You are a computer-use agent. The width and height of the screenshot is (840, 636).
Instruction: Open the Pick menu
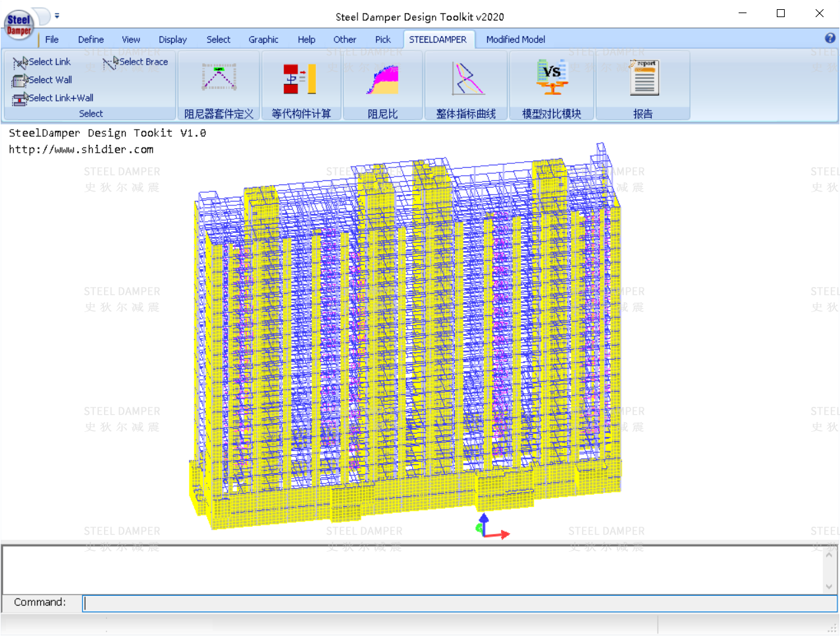click(382, 40)
